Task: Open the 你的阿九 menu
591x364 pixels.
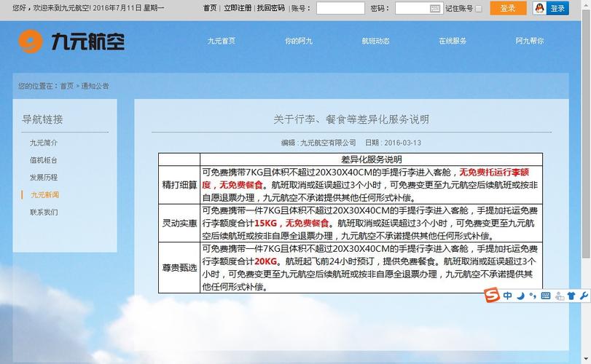Action: pos(299,41)
